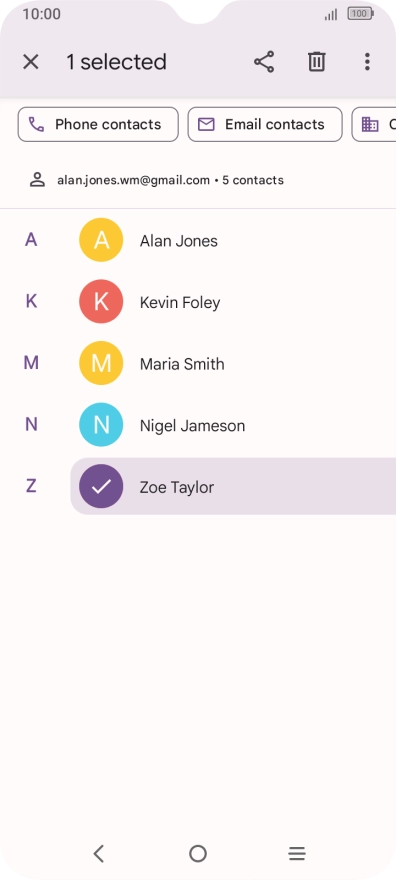Image resolution: width=396 pixels, height=880 pixels.
Task: Uncheck the selected Zoe Taylor avatar
Action: (x=101, y=487)
